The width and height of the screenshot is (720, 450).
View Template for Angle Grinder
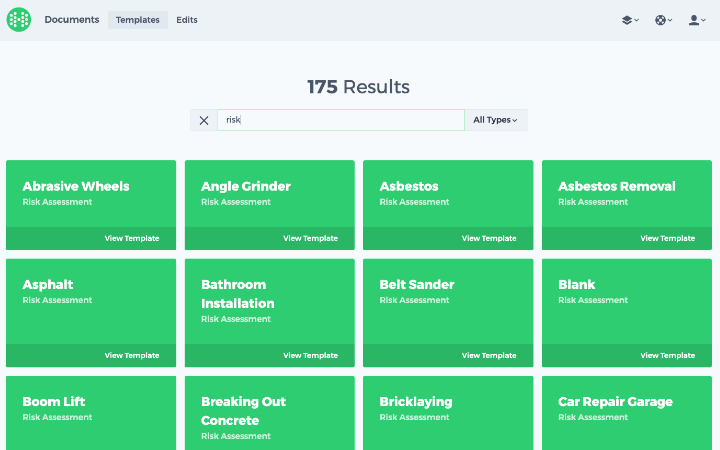click(310, 238)
